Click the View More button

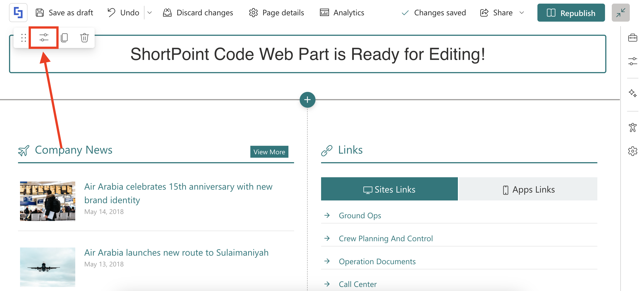coord(269,152)
